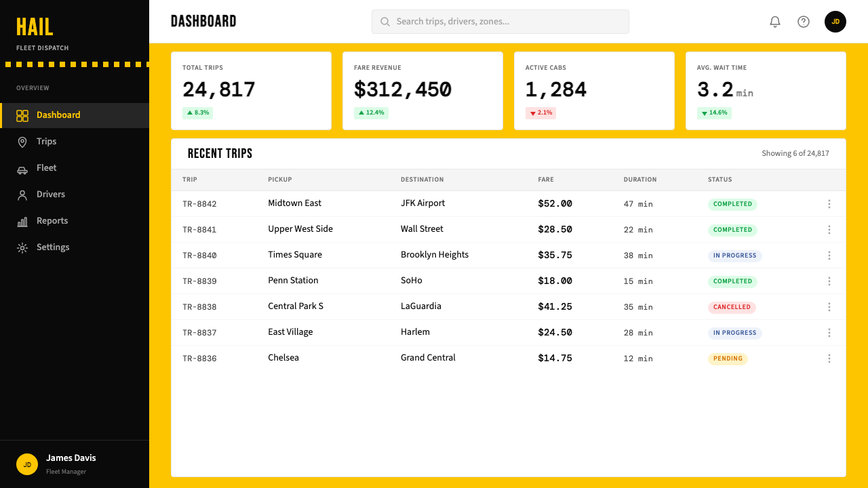Click the 2.1% active cabs change badge
This screenshot has height=488, width=868.
[x=540, y=113]
